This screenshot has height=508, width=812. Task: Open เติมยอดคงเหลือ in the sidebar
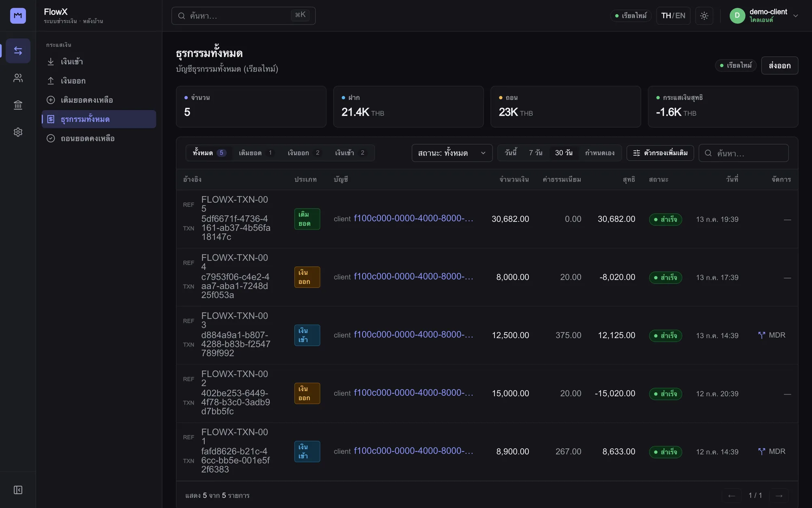pyautogui.click(x=99, y=100)
